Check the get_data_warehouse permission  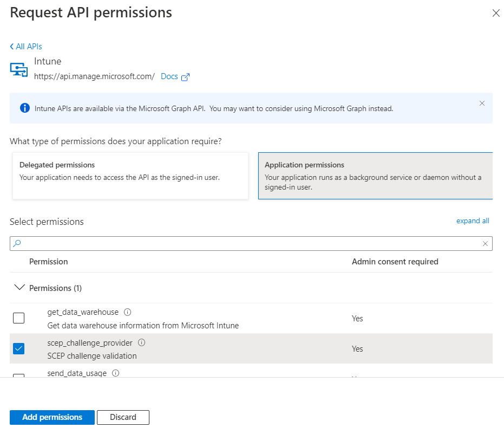[18, 318]
